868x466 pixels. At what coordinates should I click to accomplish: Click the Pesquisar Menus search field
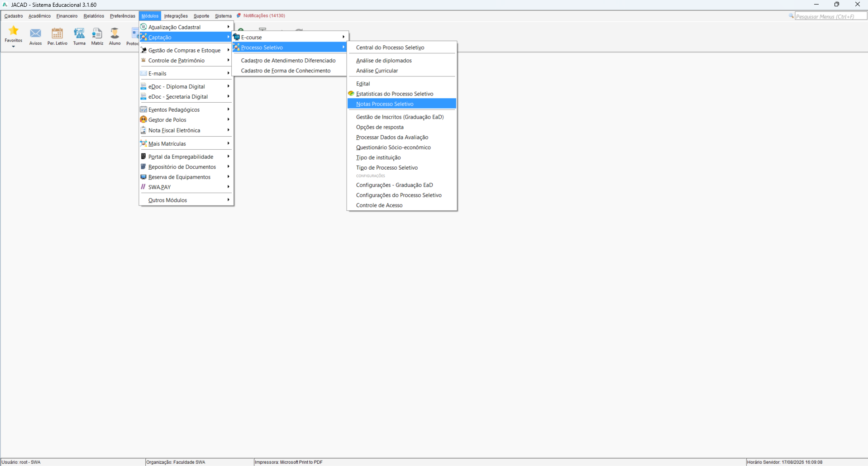tap(831, 16)
